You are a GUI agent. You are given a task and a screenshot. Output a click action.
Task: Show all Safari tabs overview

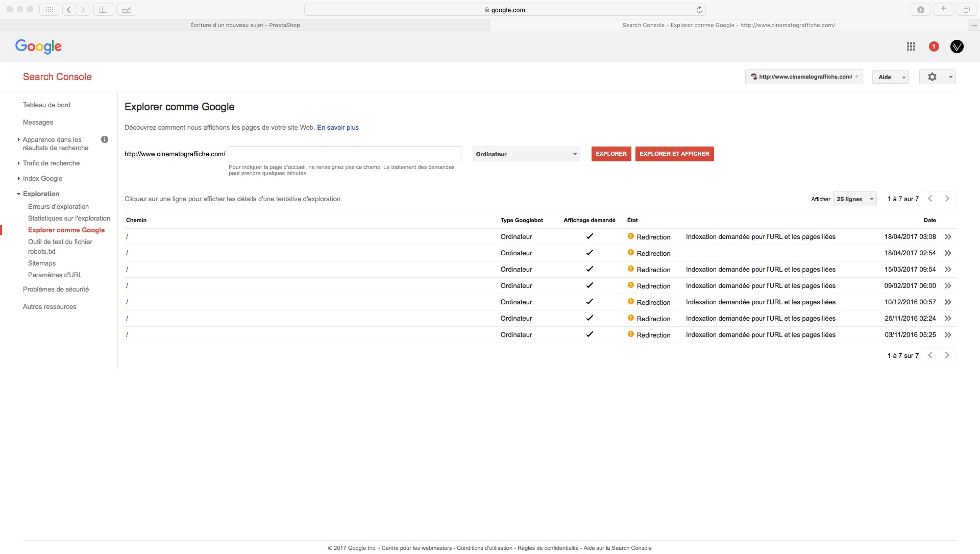click(967, 10)
